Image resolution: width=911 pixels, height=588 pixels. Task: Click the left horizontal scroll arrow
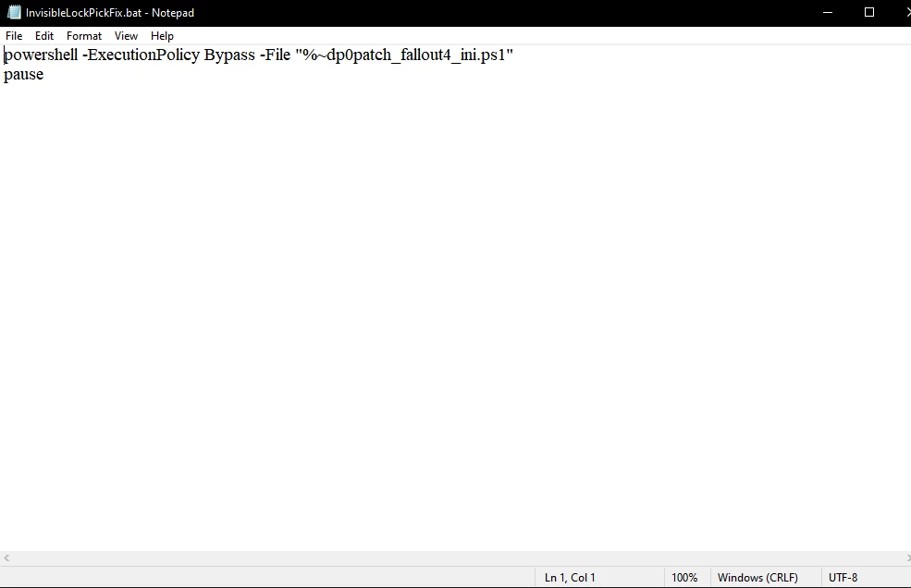tap(6, 557)
